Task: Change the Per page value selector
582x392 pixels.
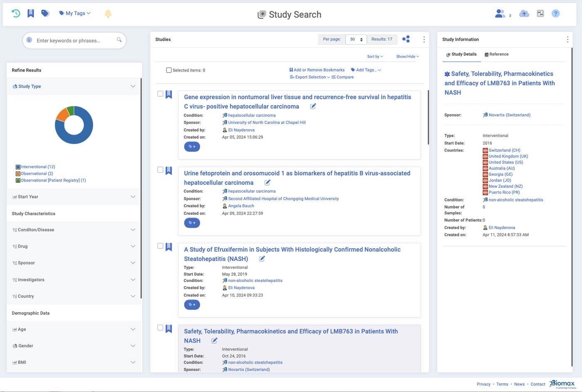Action: click(x=356, y=39)
